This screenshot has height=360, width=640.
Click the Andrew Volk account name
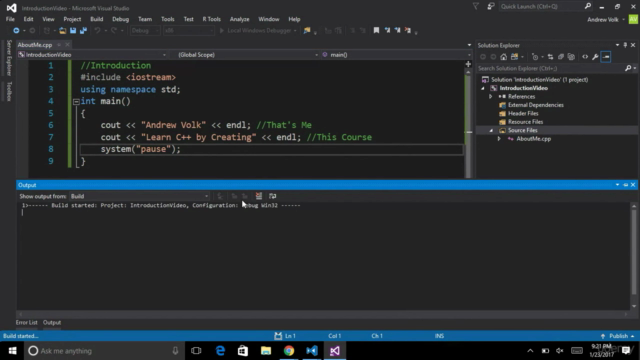click(x=603, y=20)
